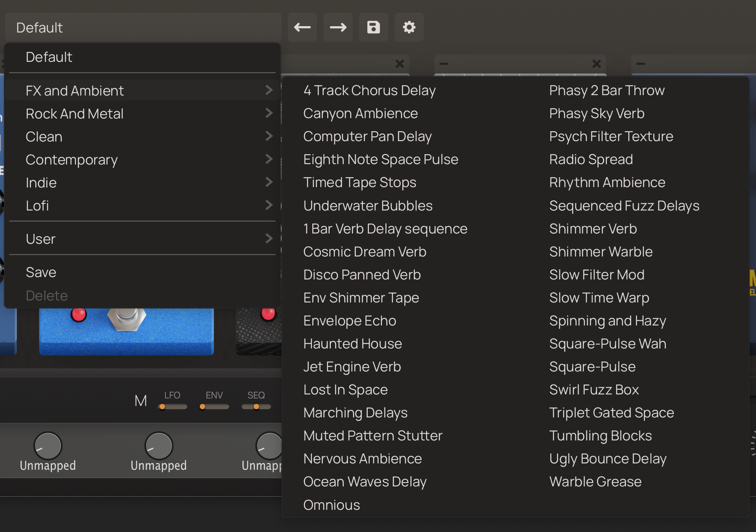Adjust the SEQ modulation slider
Viewport: 756px width, 532px height.
click(x=256, y=407)
